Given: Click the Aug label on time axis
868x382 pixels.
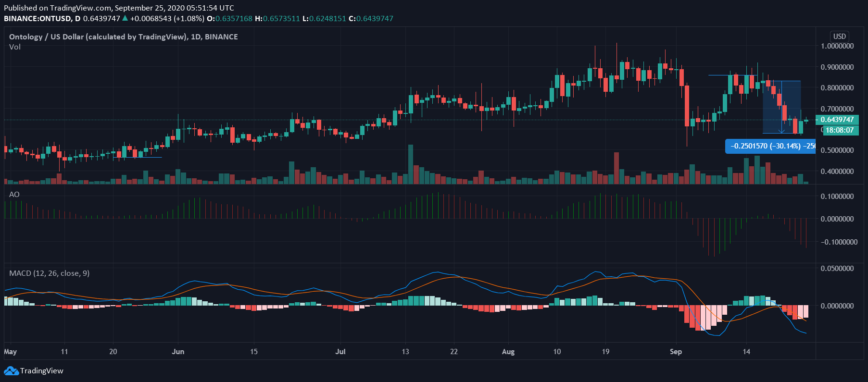Looking at the screenshot, I should pos(508,352).
